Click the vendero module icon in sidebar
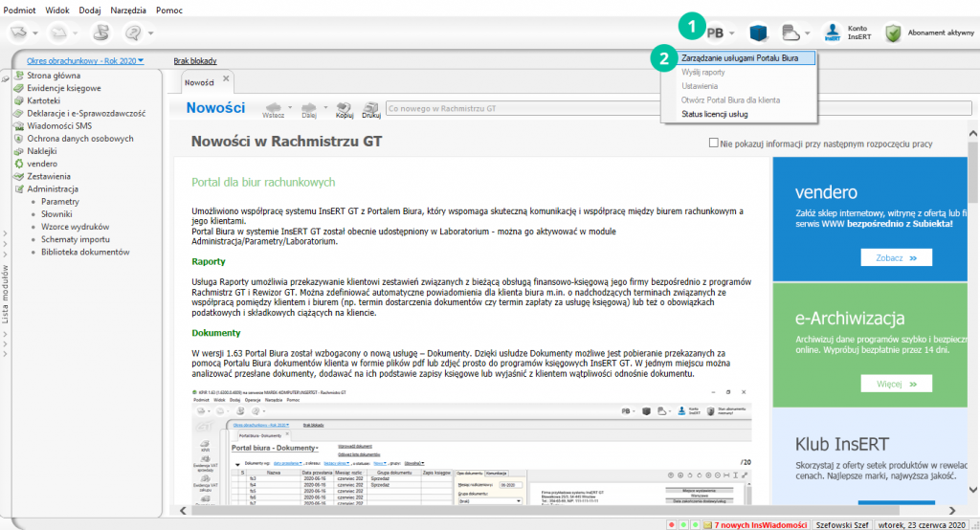980x530 pixels. point(19,164)
